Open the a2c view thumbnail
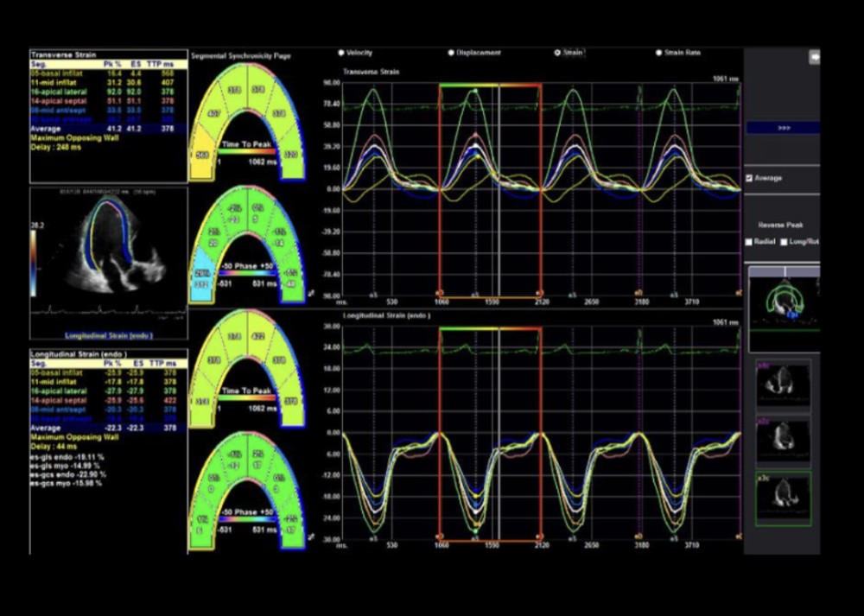 point(783,439)
